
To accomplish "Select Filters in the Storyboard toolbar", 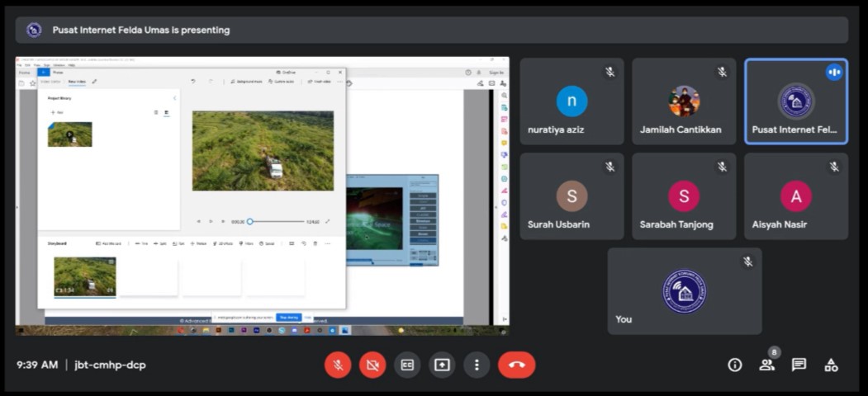I will [246, 243].
